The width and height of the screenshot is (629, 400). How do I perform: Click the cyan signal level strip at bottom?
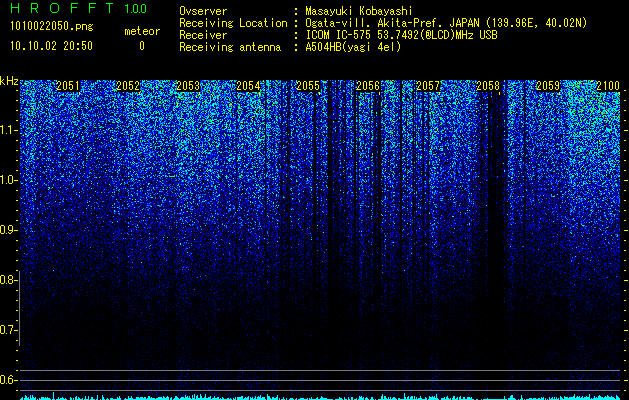pos(320,397)
